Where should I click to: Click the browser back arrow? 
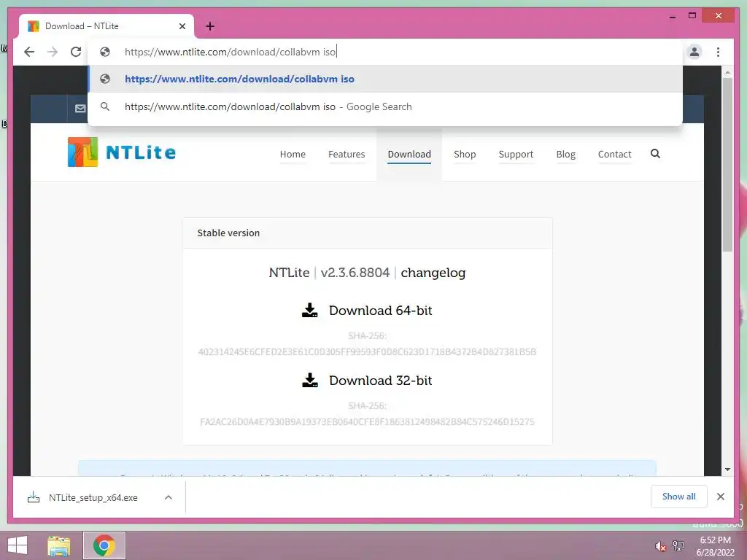tap(29, 52)
